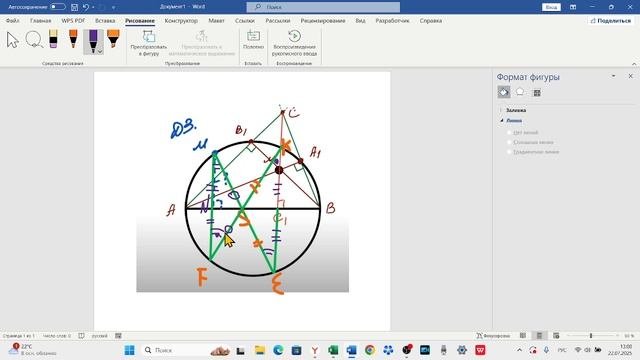Switch to the Главная tab
The width and height of the screenshot is (640, 360).
pyautogui.click(x=40, y=20)
